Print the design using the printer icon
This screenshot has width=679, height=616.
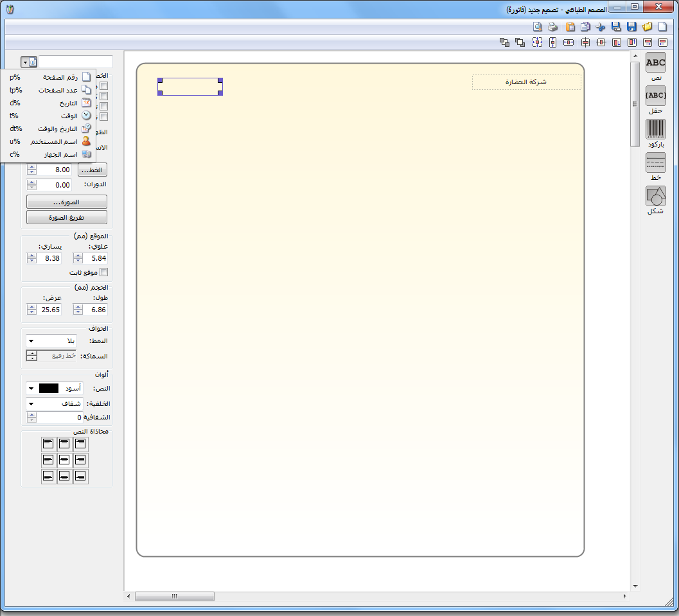click(552, 27)
